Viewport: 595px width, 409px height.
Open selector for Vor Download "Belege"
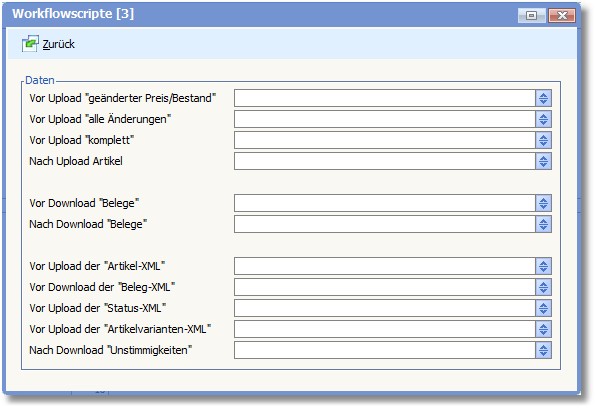pos(543,203)
